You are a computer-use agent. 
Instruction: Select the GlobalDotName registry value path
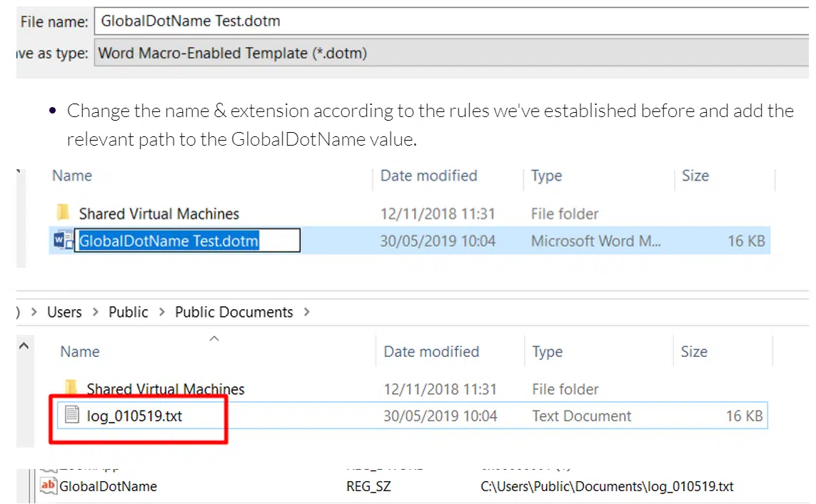(607, 487)
